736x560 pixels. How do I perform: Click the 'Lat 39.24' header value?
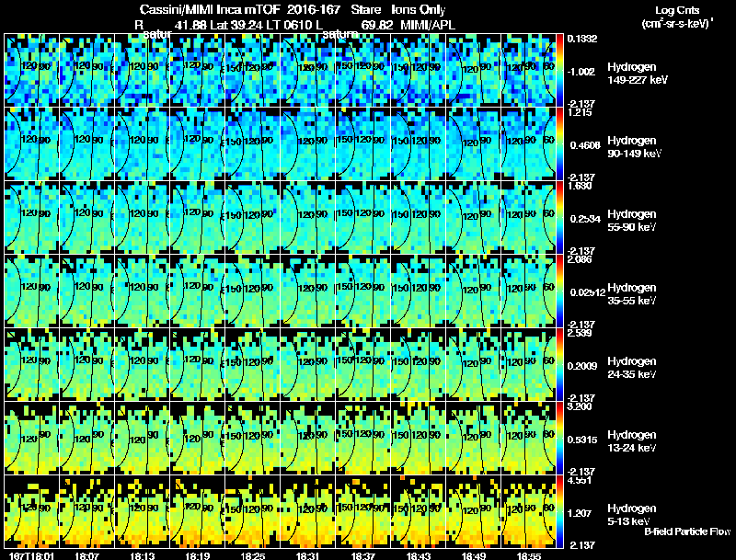tap(237, 26)
